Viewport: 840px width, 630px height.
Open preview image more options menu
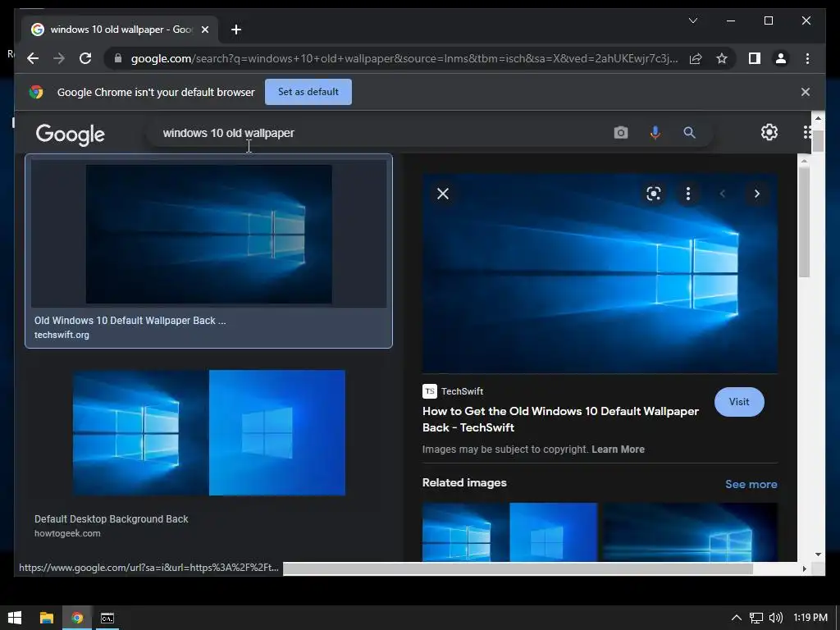pyautogui.click(x=688, y=194)
